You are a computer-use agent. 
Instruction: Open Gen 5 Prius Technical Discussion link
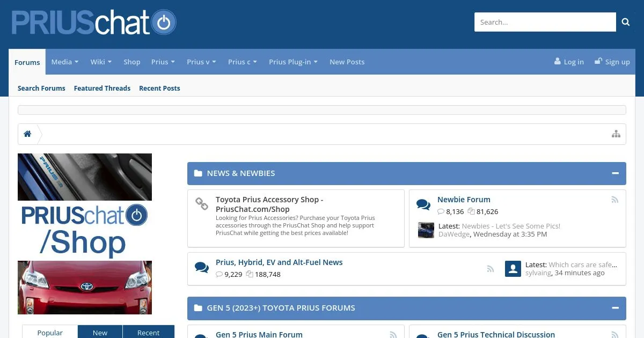(496, 334)
